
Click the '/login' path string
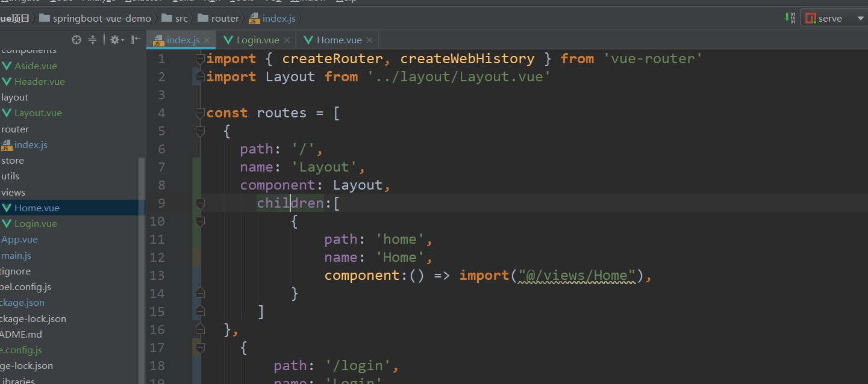coord(358,366)
